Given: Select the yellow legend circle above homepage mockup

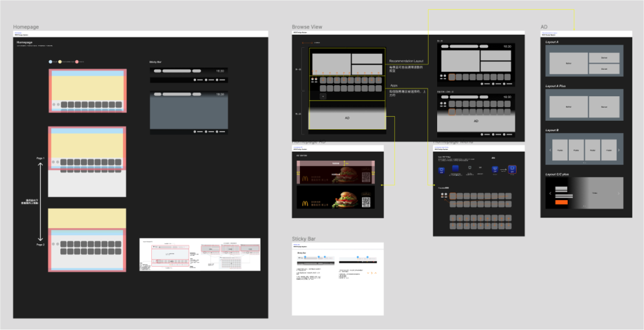Looking at the screenshot, I should pos(60,62).
